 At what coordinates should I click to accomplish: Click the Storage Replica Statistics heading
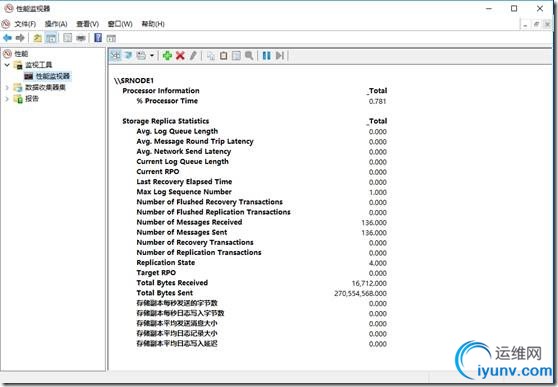(165, 121)
